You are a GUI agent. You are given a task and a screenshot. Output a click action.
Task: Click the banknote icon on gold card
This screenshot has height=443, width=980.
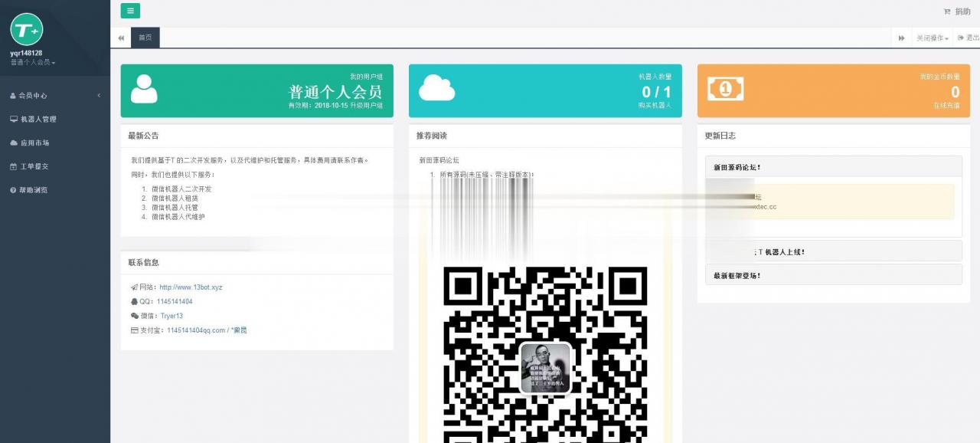725,88
